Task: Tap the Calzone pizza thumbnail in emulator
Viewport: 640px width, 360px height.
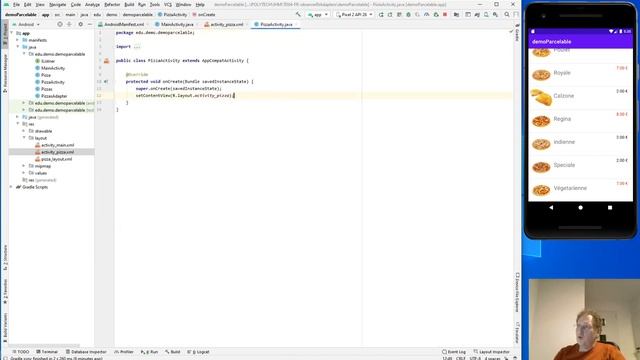Action: [541, 98]
